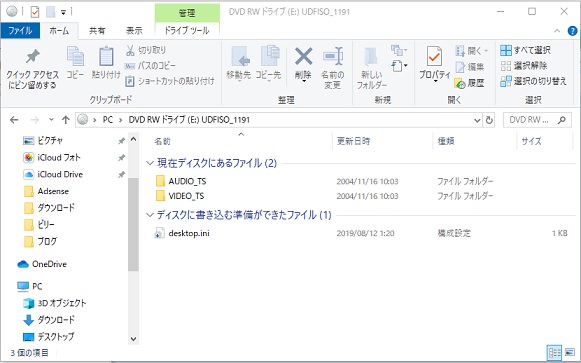The width and height of the screenshot is (581, 363).
Task: Switch to the View (表示) tab
Action: click(x=134, y=31)
